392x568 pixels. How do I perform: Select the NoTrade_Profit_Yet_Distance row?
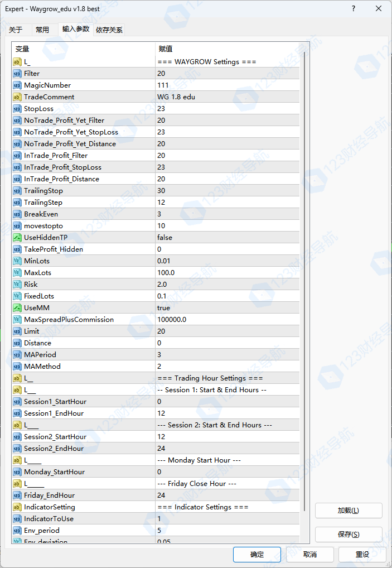click(156, 144)
